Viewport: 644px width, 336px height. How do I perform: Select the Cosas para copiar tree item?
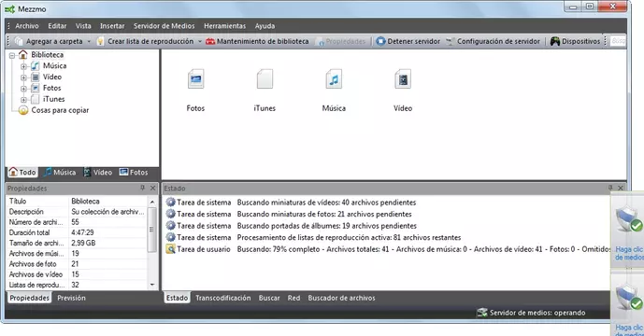click(60, 110)
